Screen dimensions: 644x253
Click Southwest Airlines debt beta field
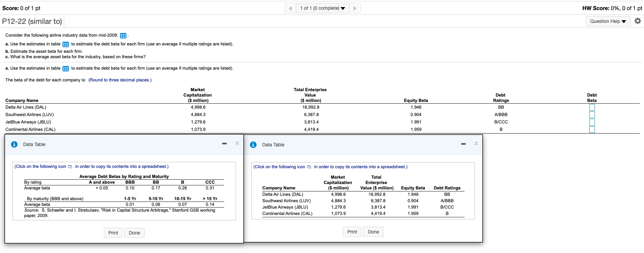click(592, 115)
